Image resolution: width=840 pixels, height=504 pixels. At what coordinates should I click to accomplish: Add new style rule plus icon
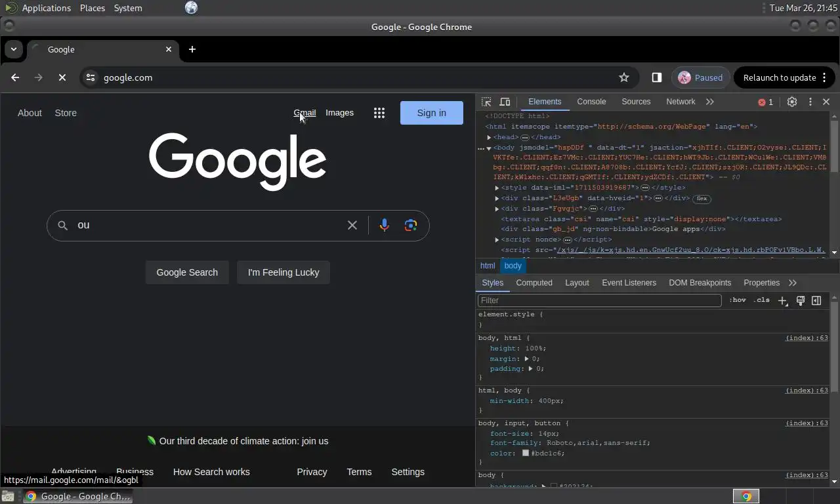pyautogui.click(x=782, y=301)
